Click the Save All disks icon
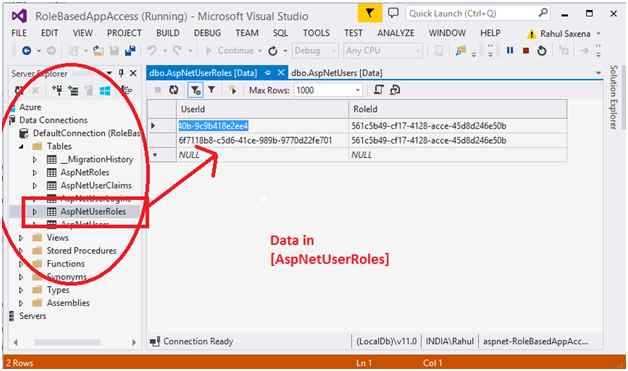 (x=130, y=51)
